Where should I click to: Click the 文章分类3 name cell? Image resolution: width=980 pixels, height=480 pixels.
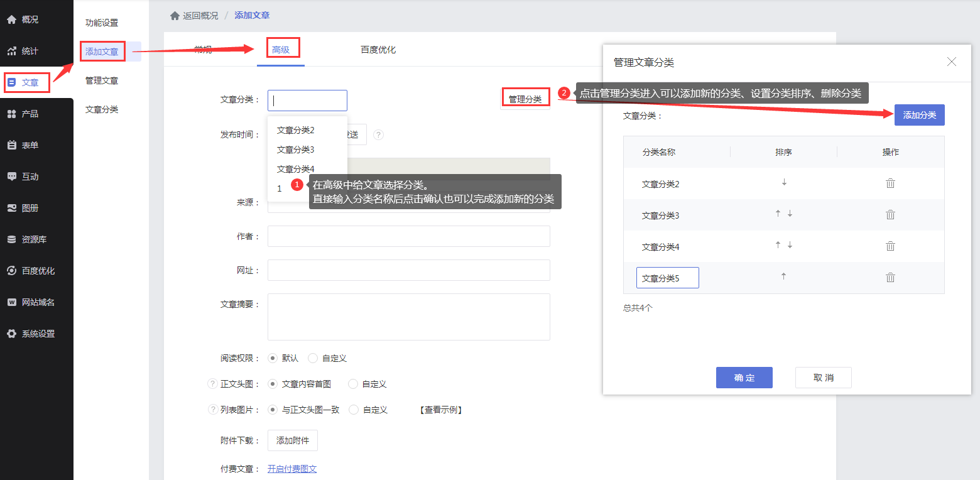tap(661, 215)
